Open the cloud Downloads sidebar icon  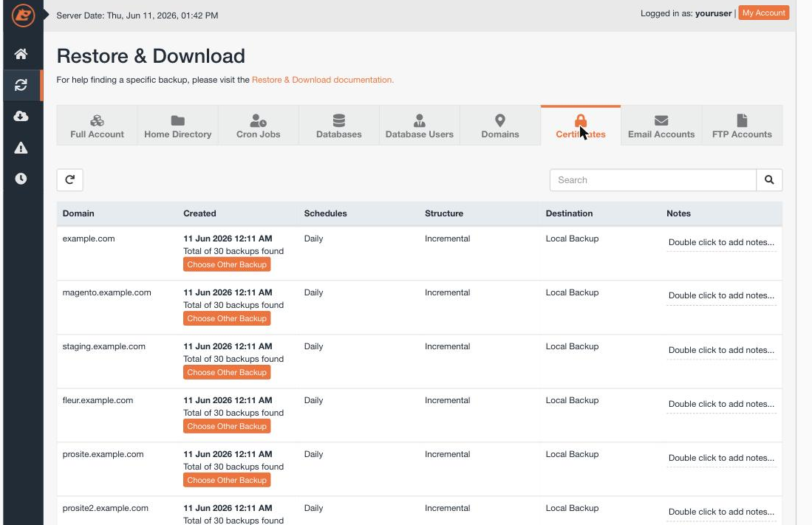[21, 116]
